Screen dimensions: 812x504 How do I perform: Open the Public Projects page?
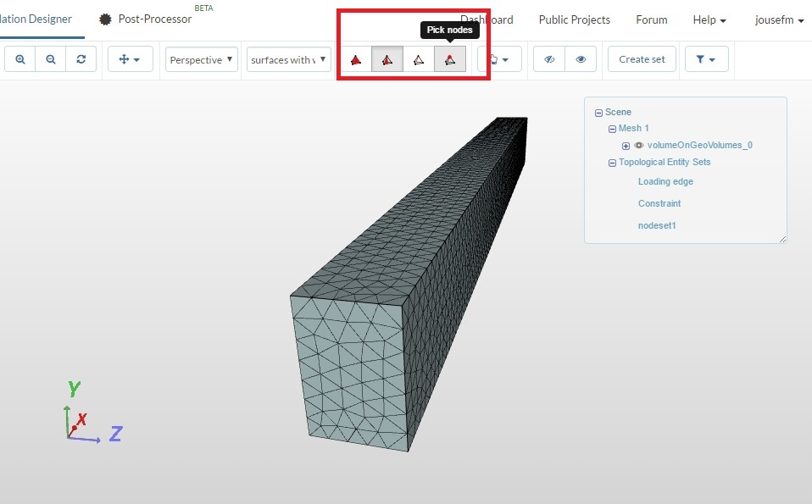[575, 19]
